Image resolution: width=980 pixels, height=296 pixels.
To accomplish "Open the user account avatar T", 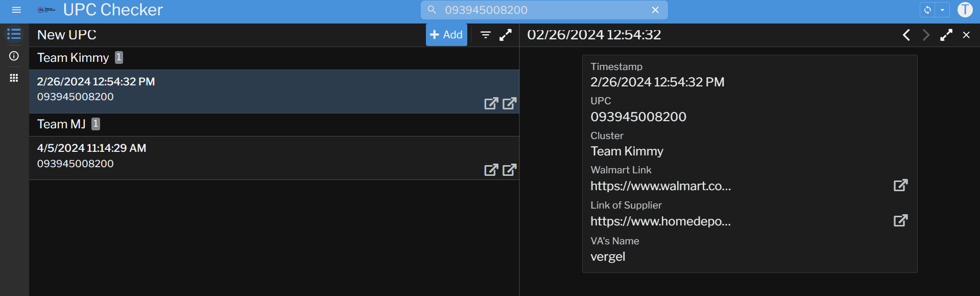I will click(965, 10).
